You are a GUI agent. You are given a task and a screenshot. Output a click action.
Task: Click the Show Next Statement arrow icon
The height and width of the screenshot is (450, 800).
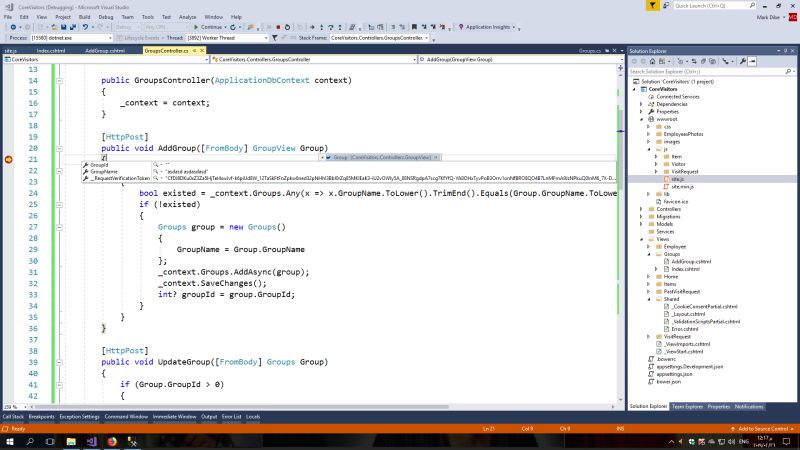(x=312, y=27)
